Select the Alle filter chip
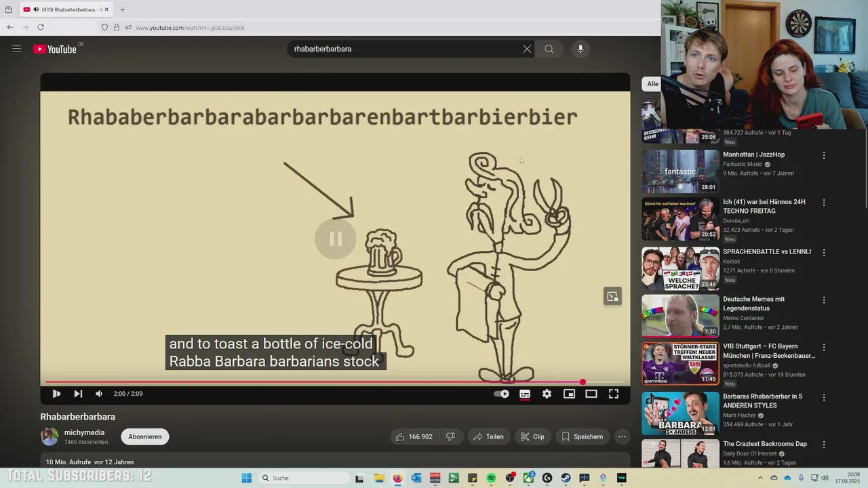Screen dimensions: 868x488 [652, 84]
